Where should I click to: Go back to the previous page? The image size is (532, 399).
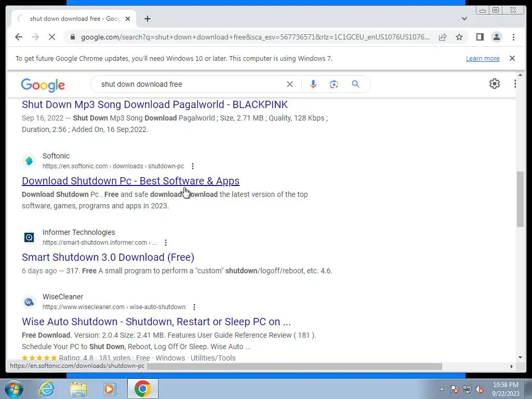click(19, 37)
